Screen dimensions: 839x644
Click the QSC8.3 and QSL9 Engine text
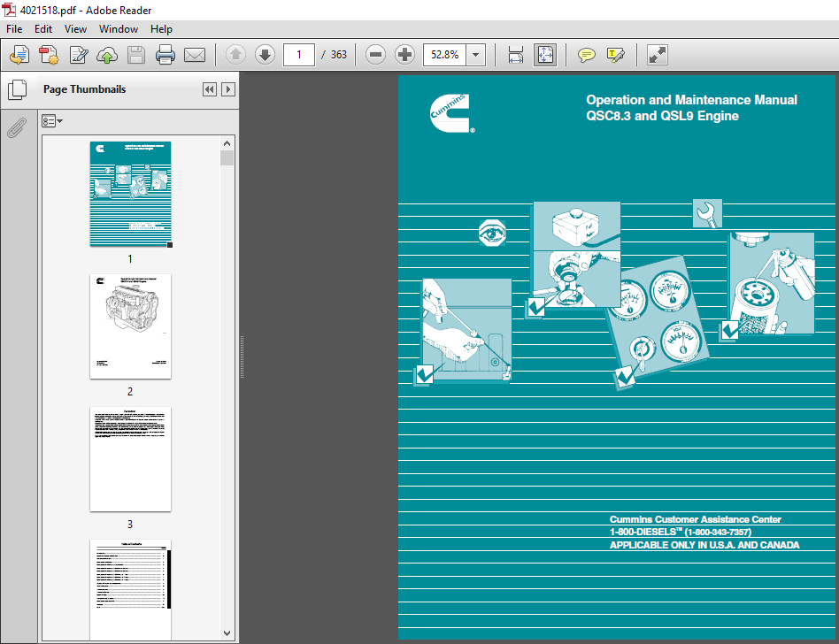[662, 116]
